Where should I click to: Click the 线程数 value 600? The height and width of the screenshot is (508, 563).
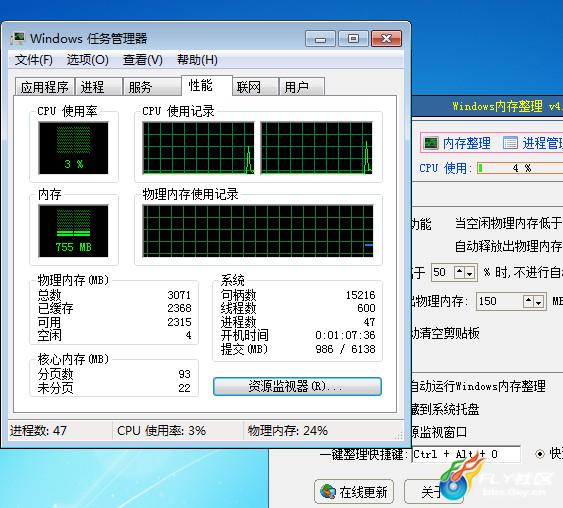click(366, 308)
